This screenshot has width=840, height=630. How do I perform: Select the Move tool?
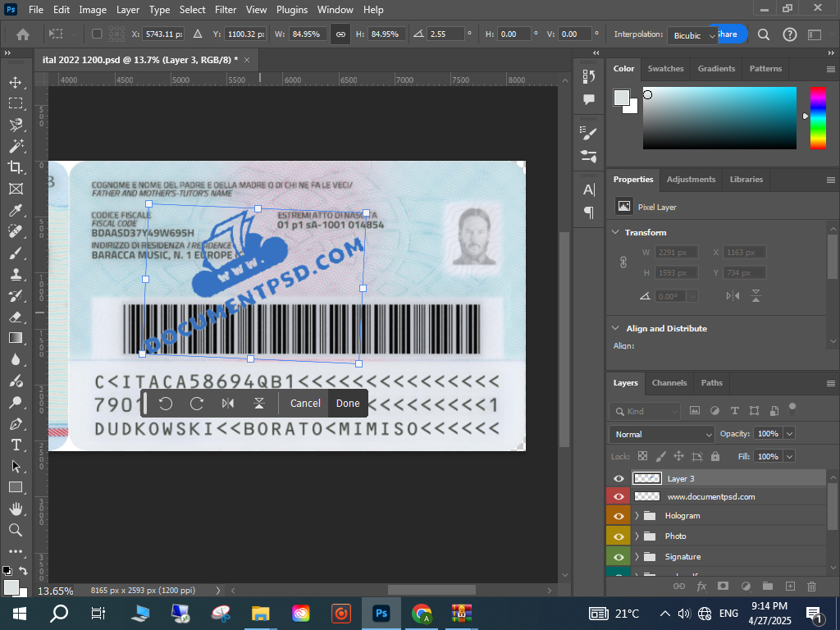[16, 82]
